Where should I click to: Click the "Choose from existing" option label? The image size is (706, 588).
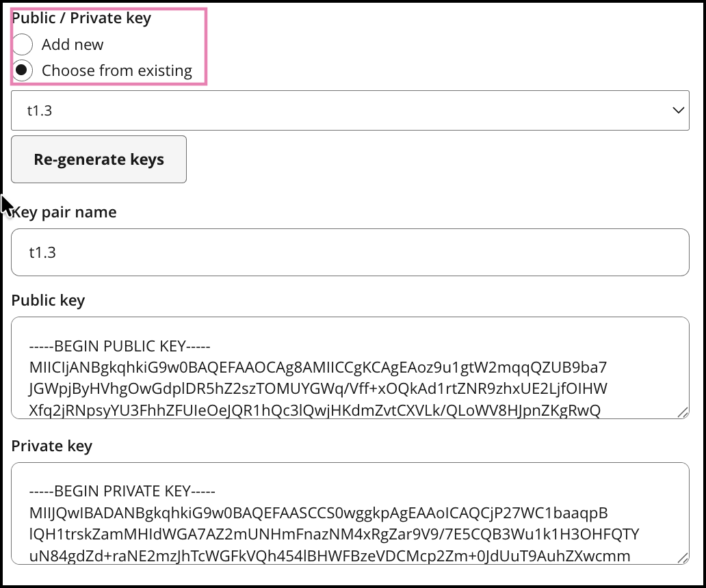(117, 70)
